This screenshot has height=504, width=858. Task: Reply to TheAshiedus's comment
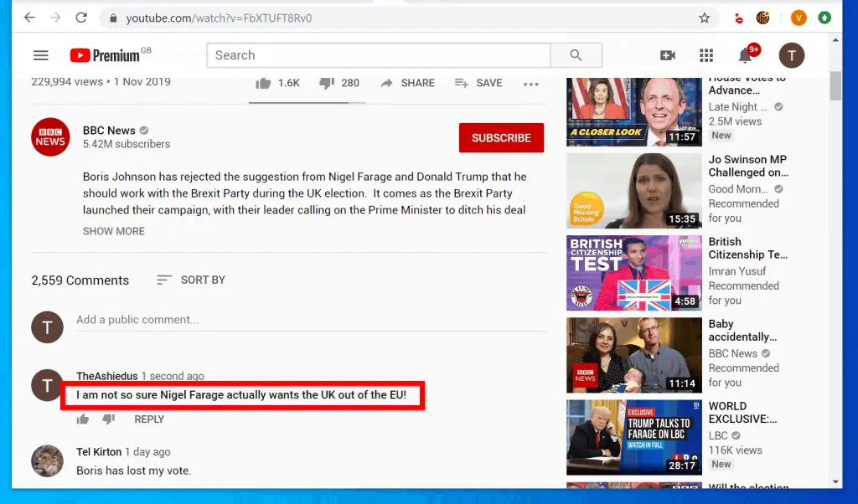coord(149,419)
